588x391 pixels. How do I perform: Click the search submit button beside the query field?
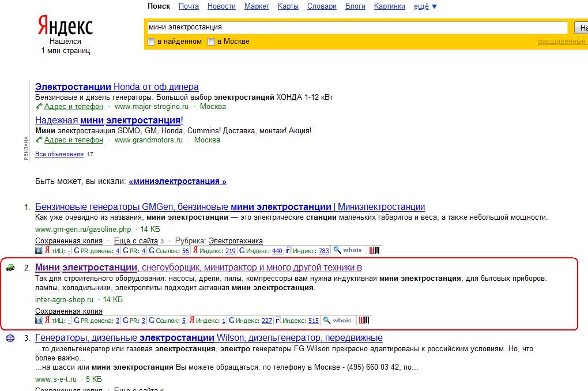pyautogui.click(x=581, y=27)
